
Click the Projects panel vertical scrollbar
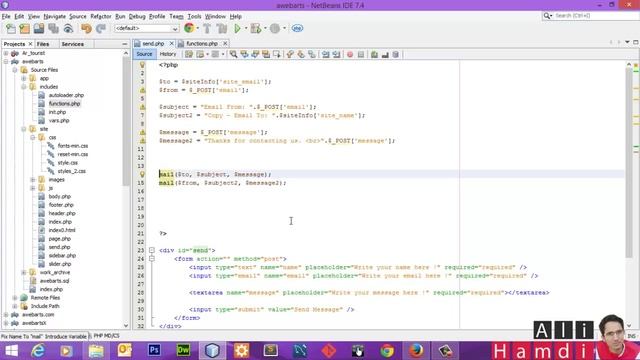126,122
